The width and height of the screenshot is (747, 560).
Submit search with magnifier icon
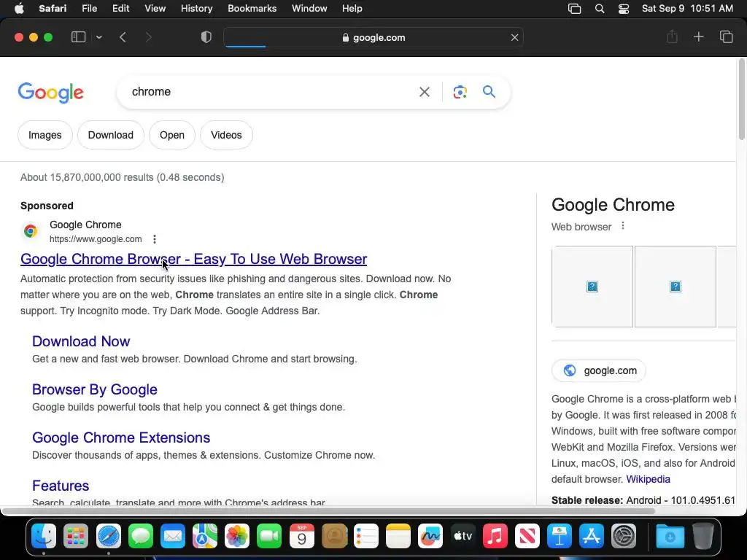click(489, 91)
